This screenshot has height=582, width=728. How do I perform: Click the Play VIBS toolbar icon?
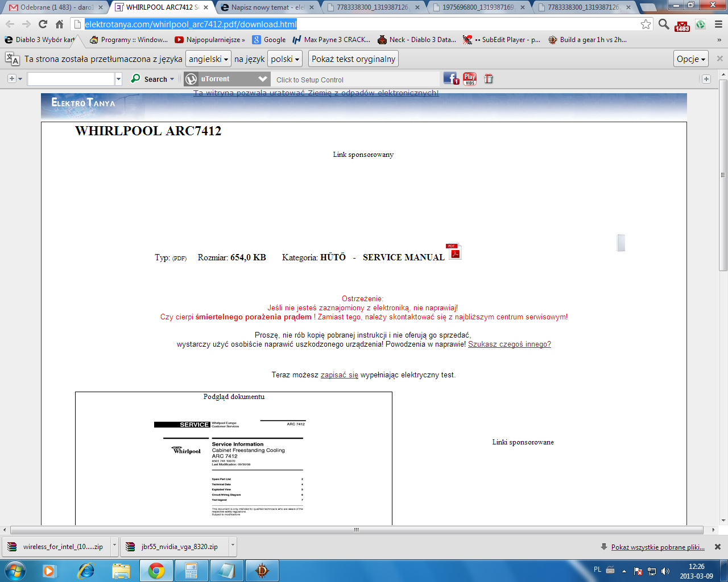[470, 79]
